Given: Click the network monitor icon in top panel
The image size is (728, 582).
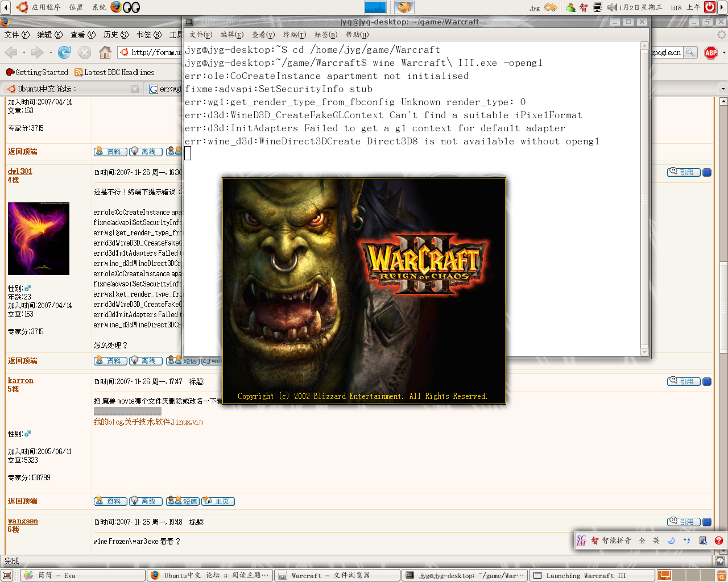Looking at the screenshot, I should (597, 7).
